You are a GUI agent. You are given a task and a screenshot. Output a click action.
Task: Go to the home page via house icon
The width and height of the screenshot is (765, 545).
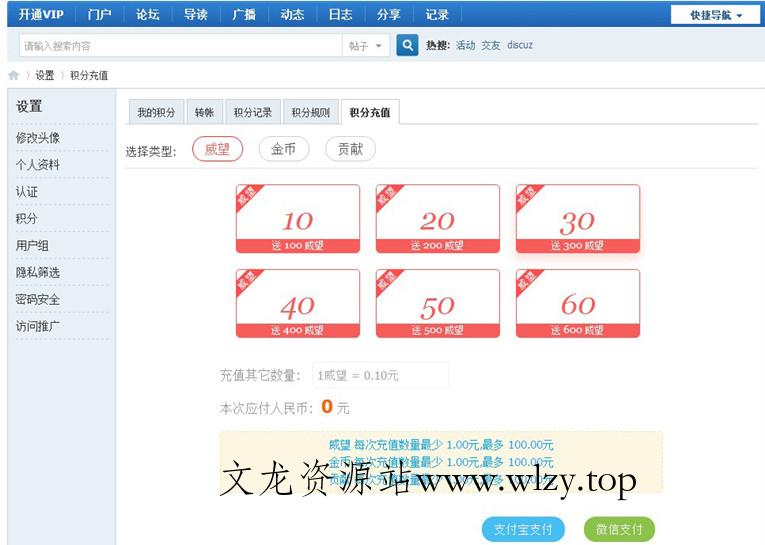coord(14,75)
